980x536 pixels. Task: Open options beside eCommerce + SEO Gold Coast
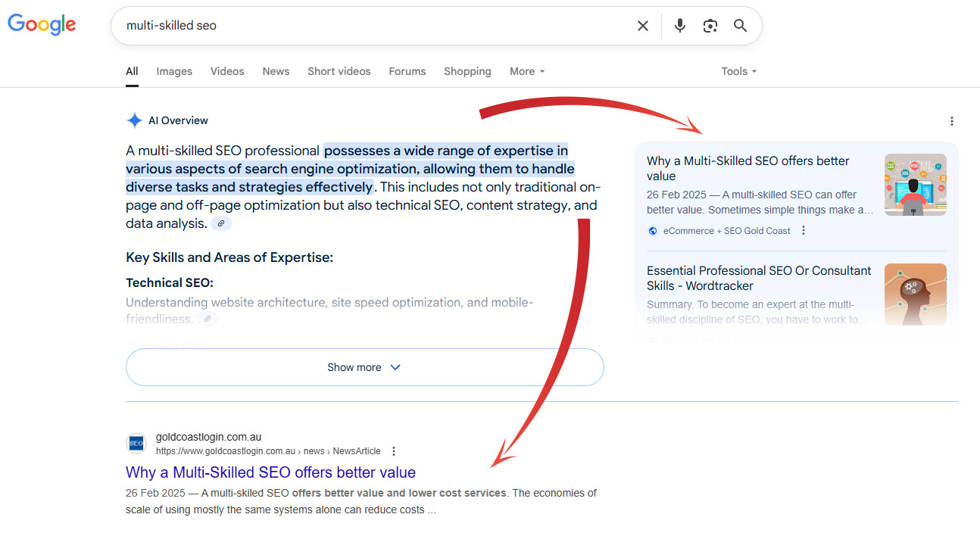click(804, 231)
